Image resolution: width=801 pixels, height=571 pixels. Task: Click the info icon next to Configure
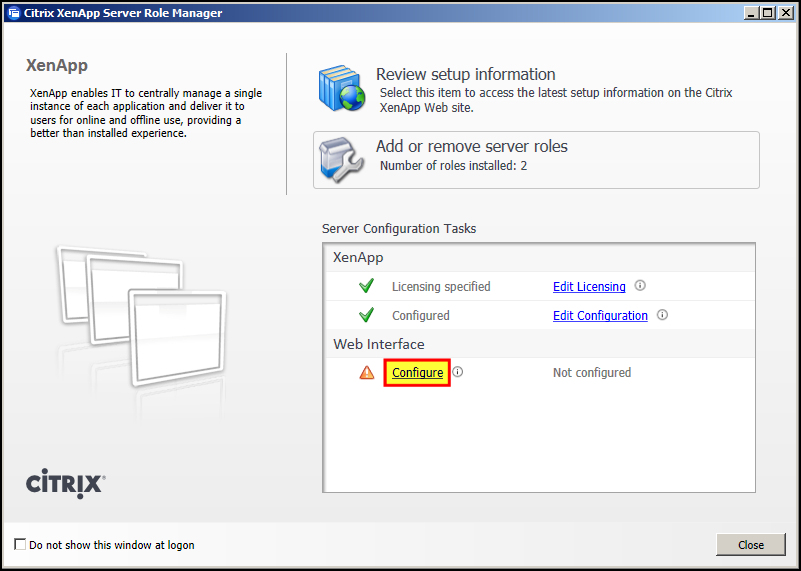458,372
